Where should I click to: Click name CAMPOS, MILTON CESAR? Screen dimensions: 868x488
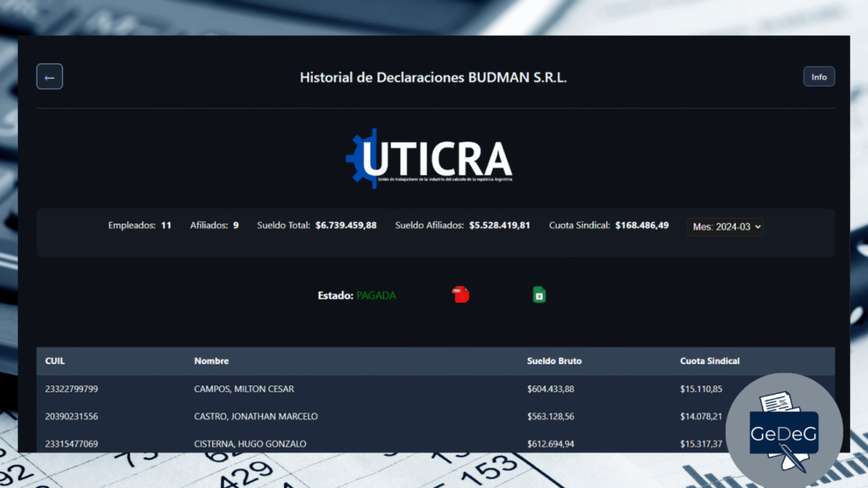243,389
